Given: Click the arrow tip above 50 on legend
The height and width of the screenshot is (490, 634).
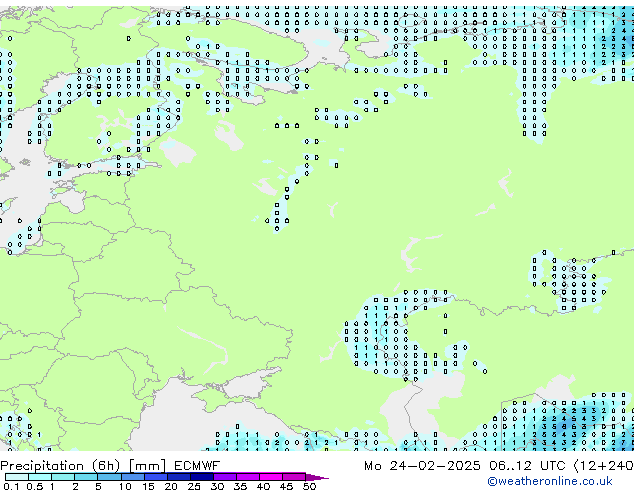Looking at the screenshot, I should pos(317,477).
